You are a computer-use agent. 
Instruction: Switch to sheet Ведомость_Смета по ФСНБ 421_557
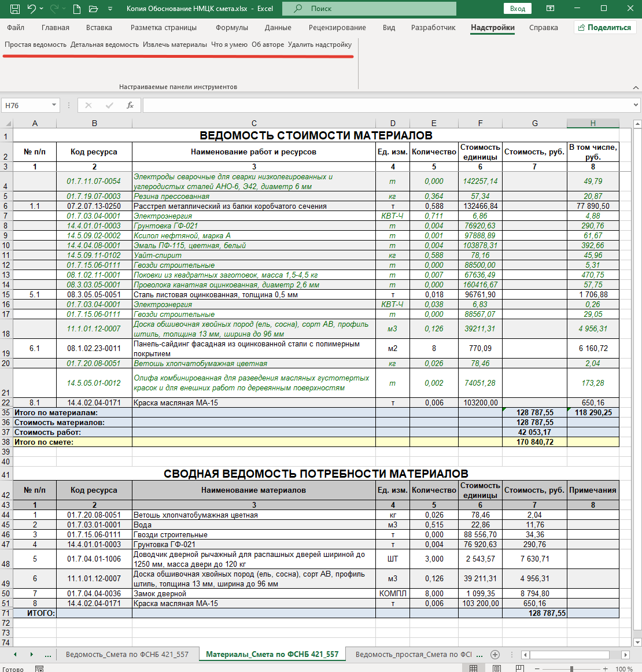click(127, 655)
